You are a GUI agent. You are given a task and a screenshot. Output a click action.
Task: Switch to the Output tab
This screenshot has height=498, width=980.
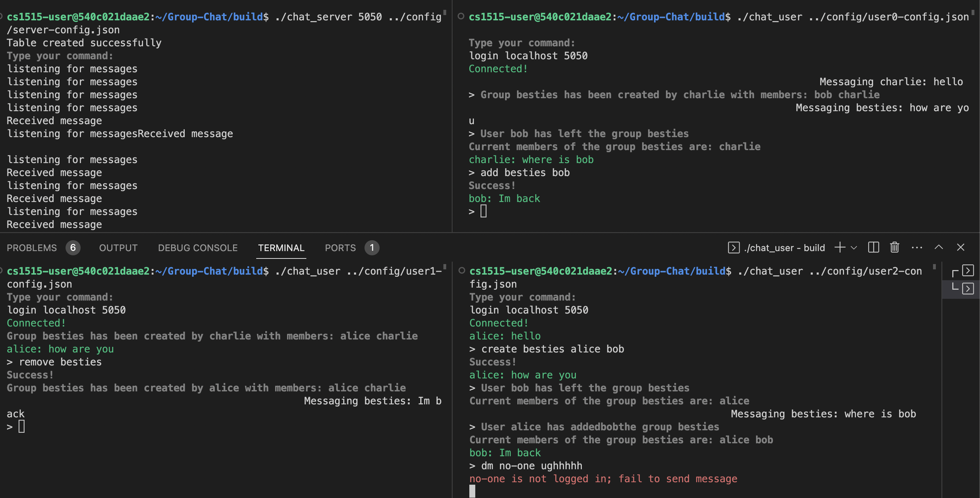tap(118, 248)
